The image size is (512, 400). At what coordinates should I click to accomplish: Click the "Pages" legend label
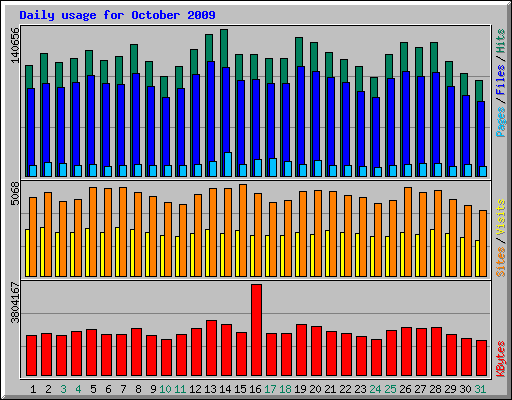coord(501,122)
